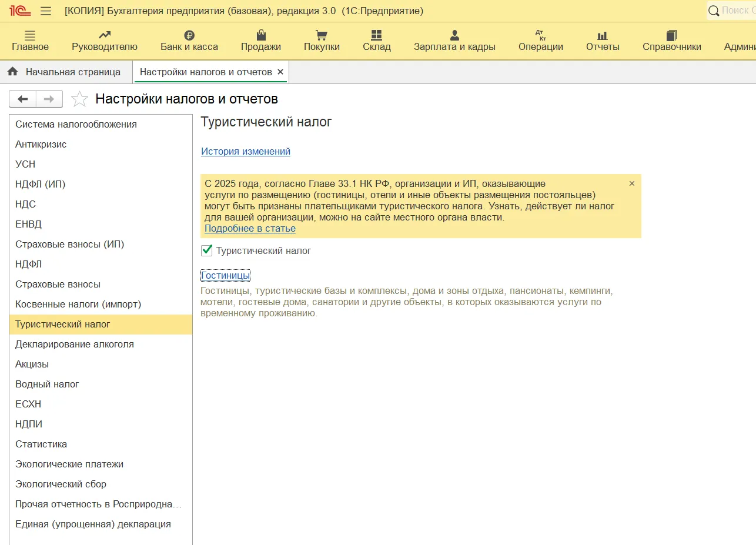Close the Настройки налогов и отчетов tab
This screenshot has width=756, height=545.
coord(280,72)
